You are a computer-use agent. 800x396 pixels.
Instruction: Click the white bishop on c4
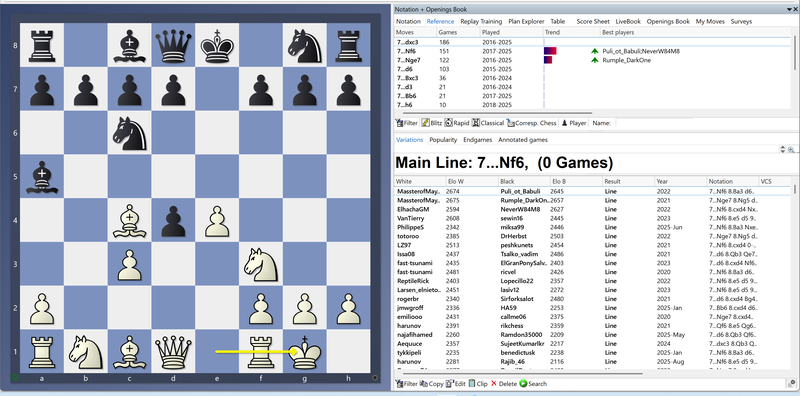pos(130,220)
